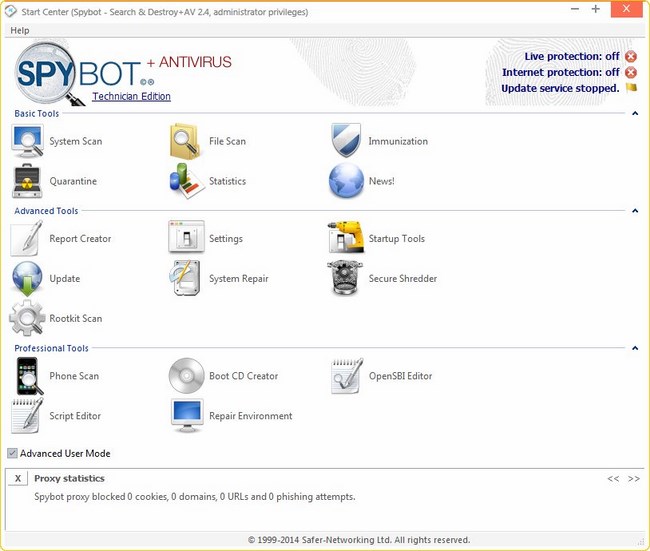The width and height of the screenshot is (650, 551).
Task: Open the Phone Scan phone icon
Action: click(x=29, y=376)
